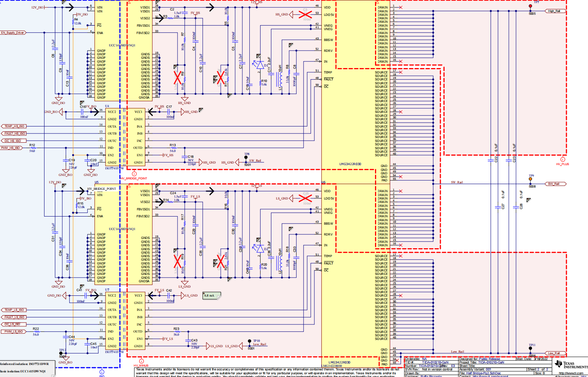Click resistor label R13

point(173,145)
